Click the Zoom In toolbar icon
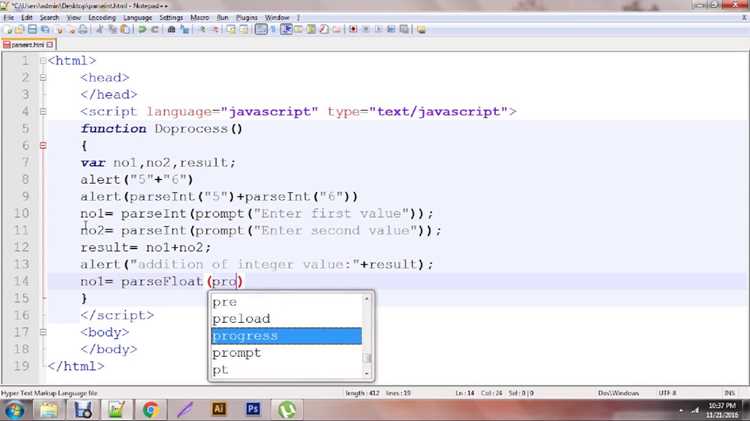Screen dimensions: 750x421 [202, 30]
